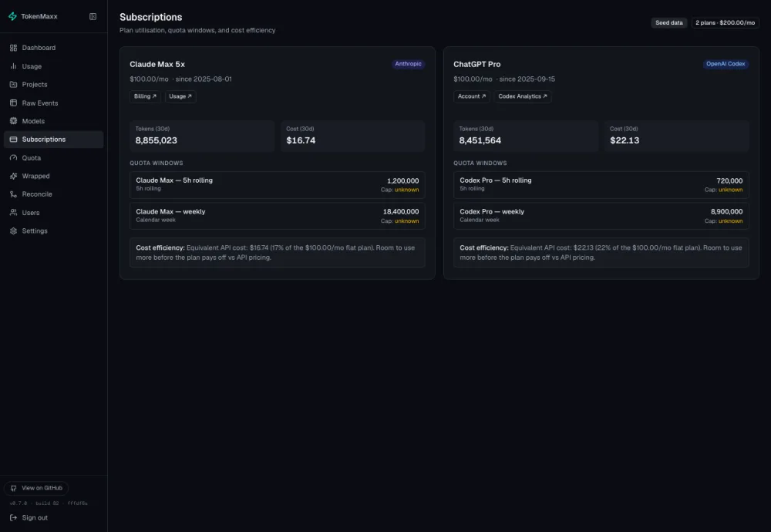Open the Models page

coord(54,121)
